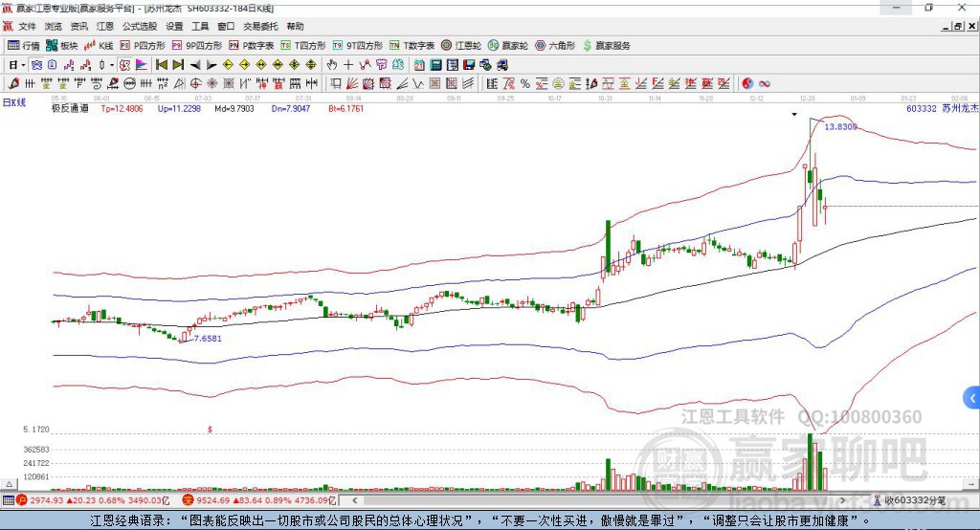This screenshot has height=530, width=980.
Task: Click the blue side panel collapse arrow
Action: (x=972, y=398)
